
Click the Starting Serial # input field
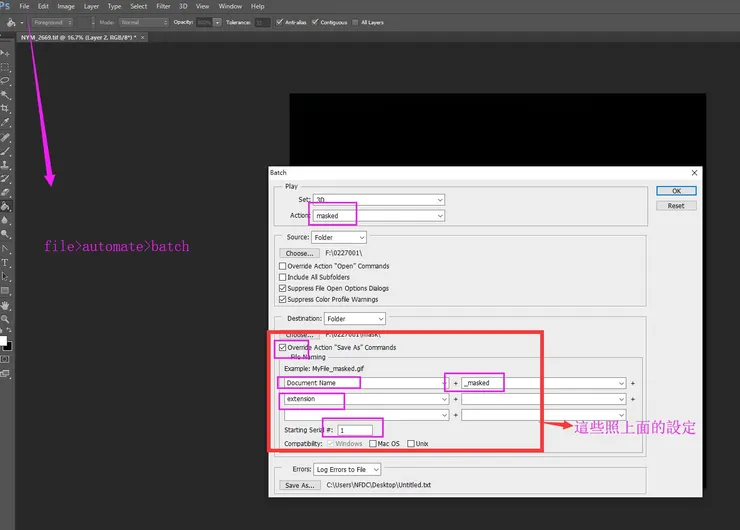pos(353,429)
